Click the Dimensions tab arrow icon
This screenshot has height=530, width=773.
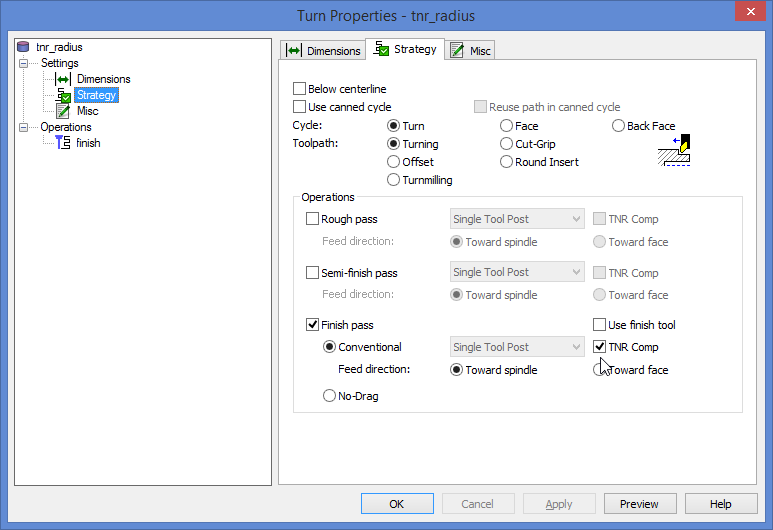pos(294,51)
